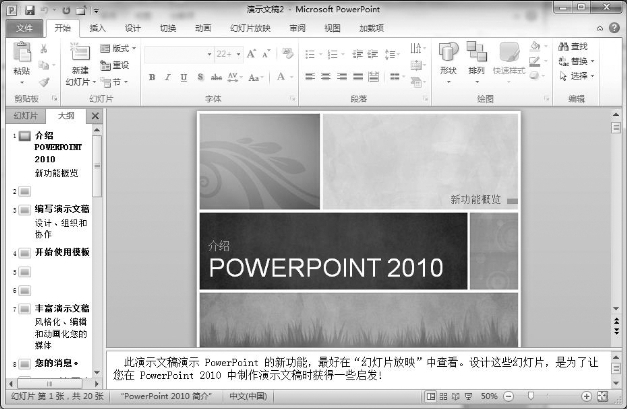Toggle Italic formatting

point(168,77)
